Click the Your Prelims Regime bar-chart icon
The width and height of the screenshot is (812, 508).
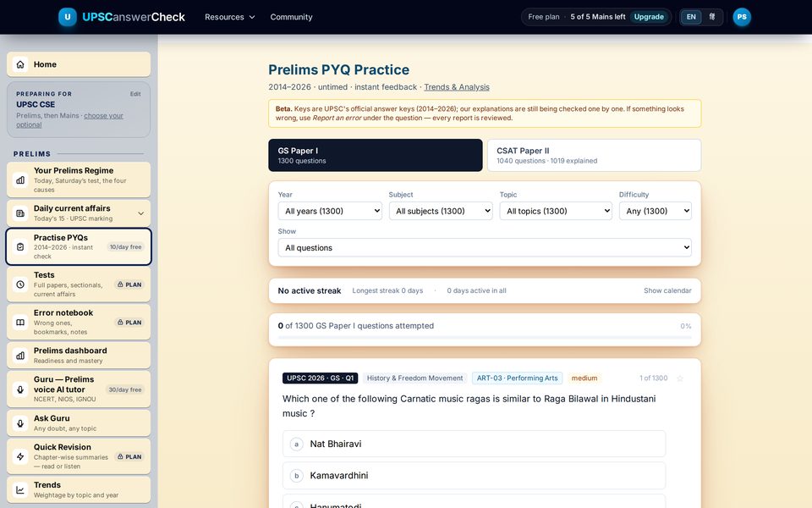pyautogui.click(x=20, y=179)
